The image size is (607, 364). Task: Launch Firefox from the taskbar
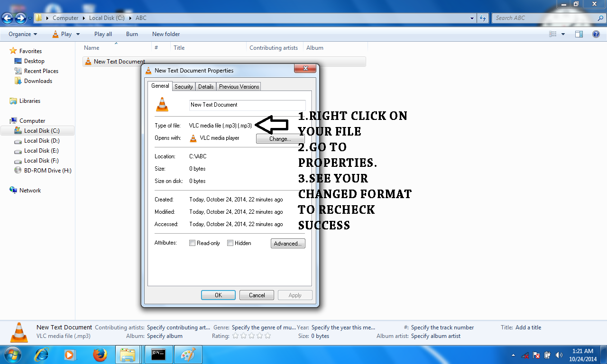(99, 355)
